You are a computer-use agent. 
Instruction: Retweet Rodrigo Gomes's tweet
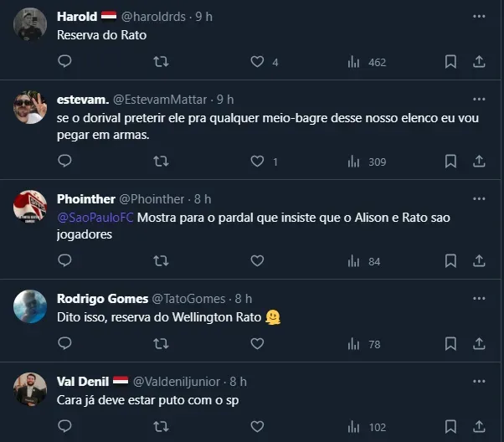pyautogui.click(x=162, y=343)
